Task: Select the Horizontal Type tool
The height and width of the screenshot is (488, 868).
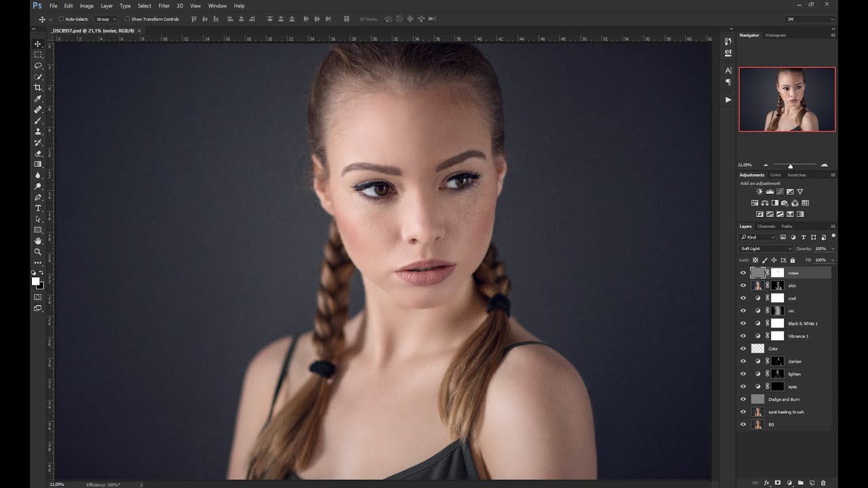Action: click(x=38, y=208)
